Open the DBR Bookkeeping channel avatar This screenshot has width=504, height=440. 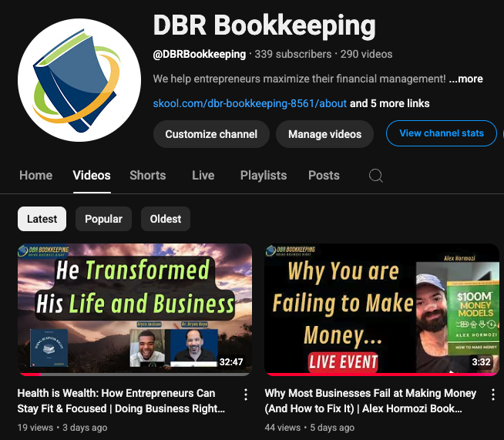[x=79, y=80]
